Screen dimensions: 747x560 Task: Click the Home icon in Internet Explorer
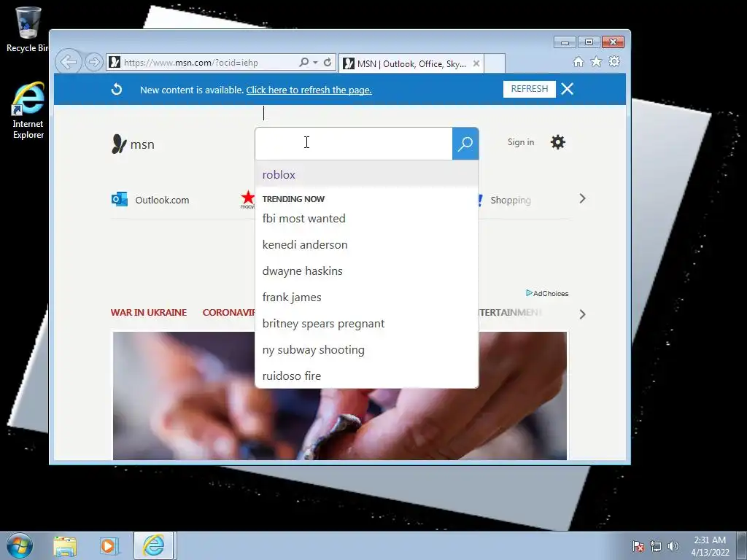[x=578, y=62]
